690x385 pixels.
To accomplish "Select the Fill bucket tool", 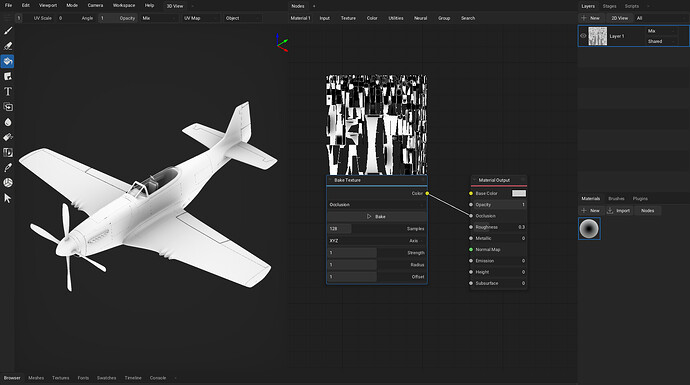I will [8, 61].
